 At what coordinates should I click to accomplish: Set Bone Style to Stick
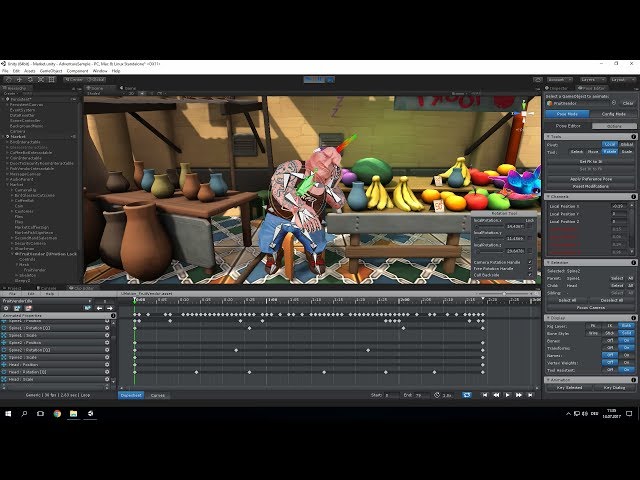coord(610,333)
